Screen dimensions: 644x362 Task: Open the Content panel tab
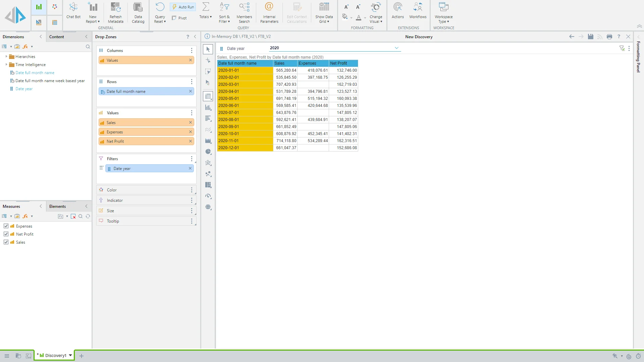tap(56, 37)
